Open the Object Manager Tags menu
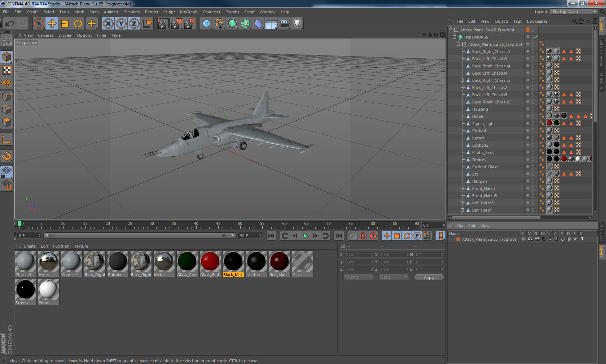Image resolution: width=606 pixels, height=364 pixels. point(518,21)
